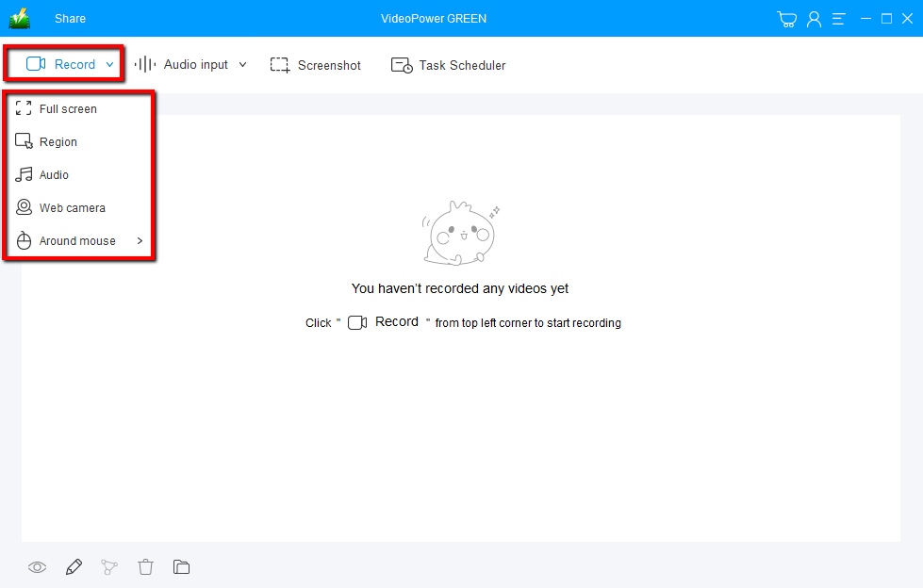Click the share-link icon at the bottom

tap(109, 566)
